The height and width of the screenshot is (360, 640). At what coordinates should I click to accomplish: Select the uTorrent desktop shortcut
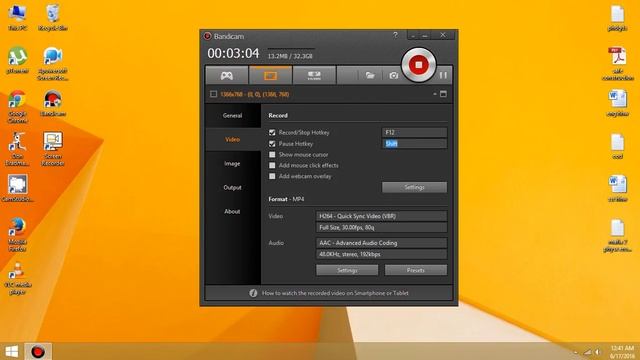[x=18, y=60]
